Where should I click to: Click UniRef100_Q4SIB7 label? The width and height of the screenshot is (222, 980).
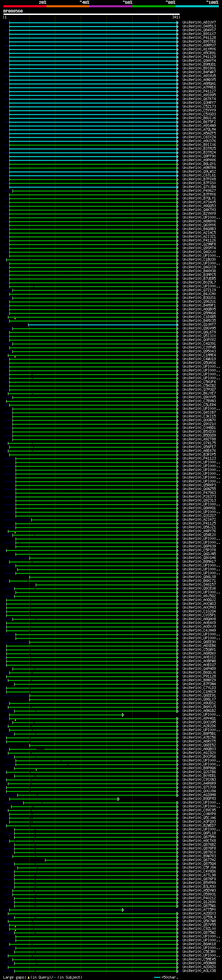pos(199,412)
